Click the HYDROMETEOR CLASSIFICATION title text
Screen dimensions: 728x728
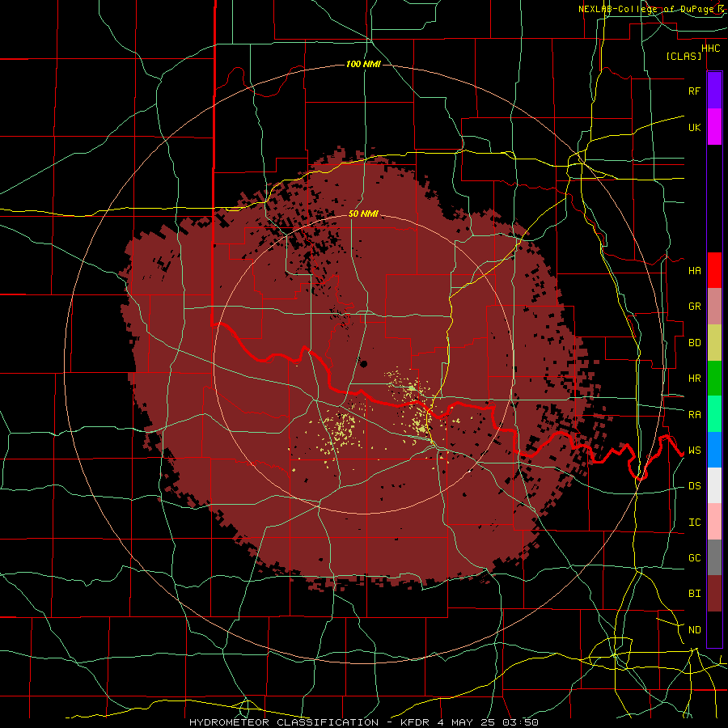coord(284,722)
